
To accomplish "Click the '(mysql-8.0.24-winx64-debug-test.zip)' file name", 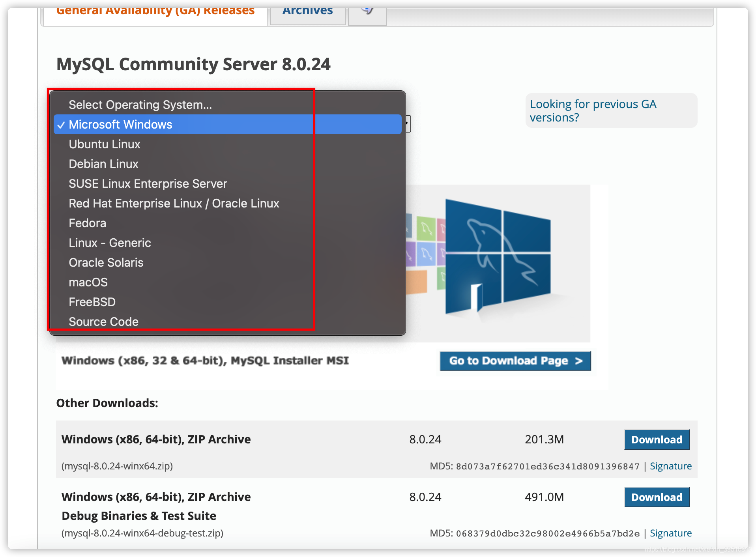I will click(x=142, y=533).
